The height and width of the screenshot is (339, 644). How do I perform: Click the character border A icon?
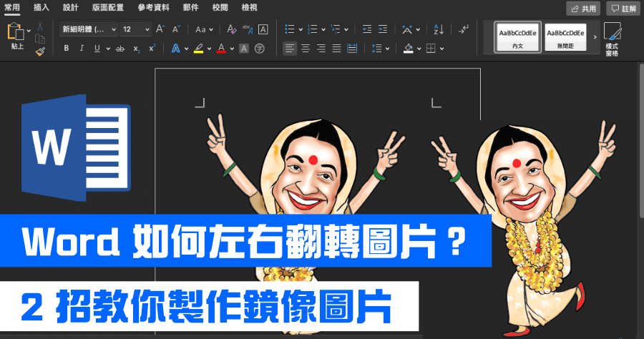tap(263, 29)
